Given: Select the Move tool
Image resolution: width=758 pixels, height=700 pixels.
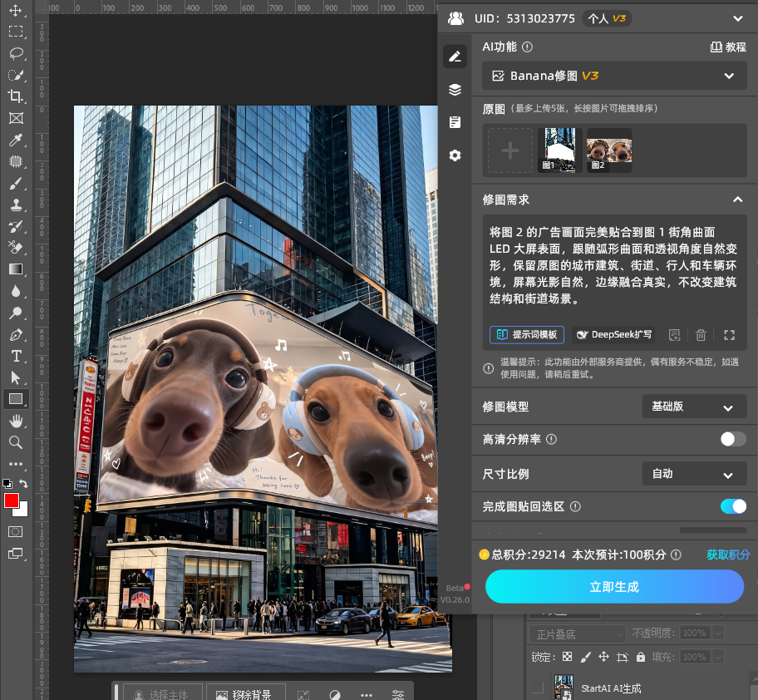Looking at the screenshot, I should coord(16,11).
